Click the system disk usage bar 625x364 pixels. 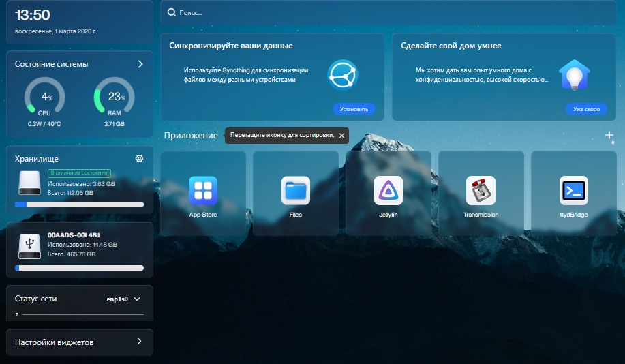click(79, 204)
